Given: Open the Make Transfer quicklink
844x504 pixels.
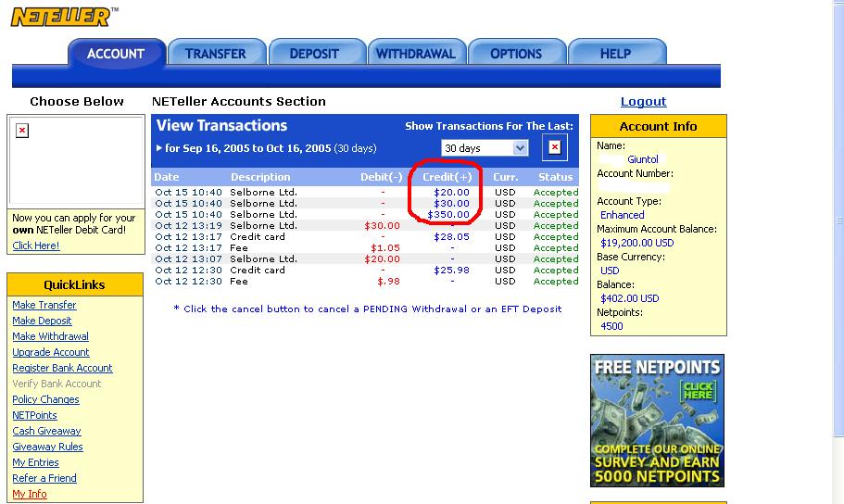Looking at the screenshot, I should coord(44,305).
